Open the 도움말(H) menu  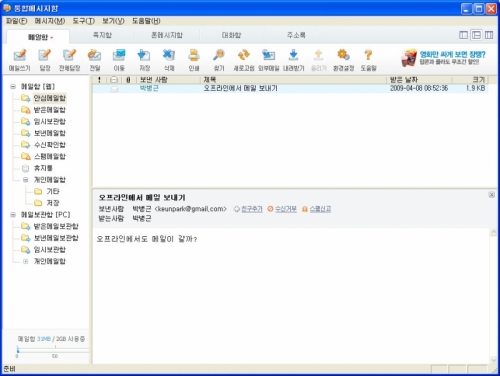click(146, 21)
